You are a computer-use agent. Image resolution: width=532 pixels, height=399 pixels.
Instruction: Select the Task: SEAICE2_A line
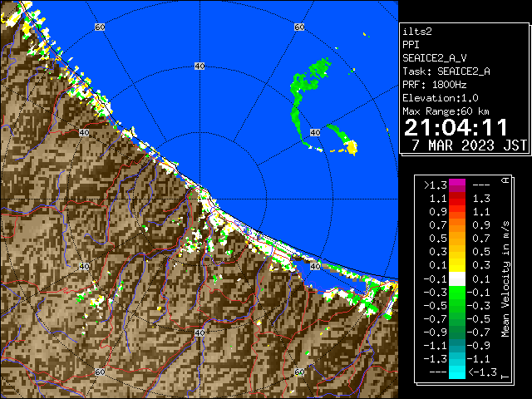pos(446,71)
